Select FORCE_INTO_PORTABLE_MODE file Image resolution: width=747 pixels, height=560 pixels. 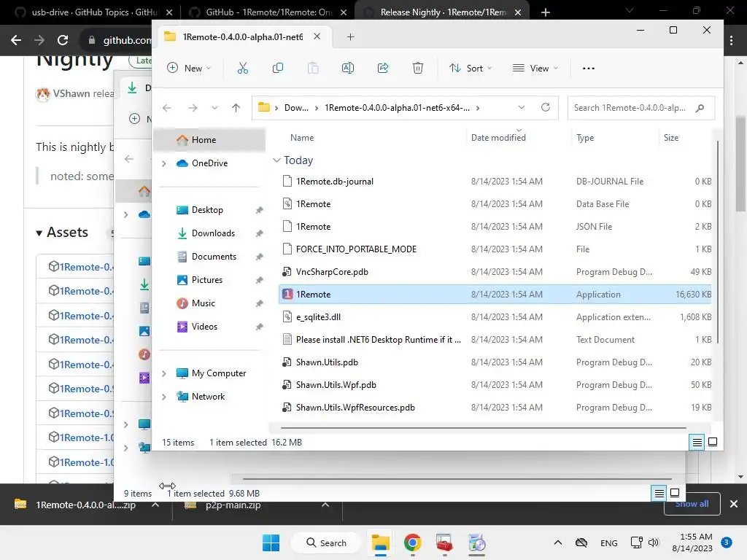(495, 249)
